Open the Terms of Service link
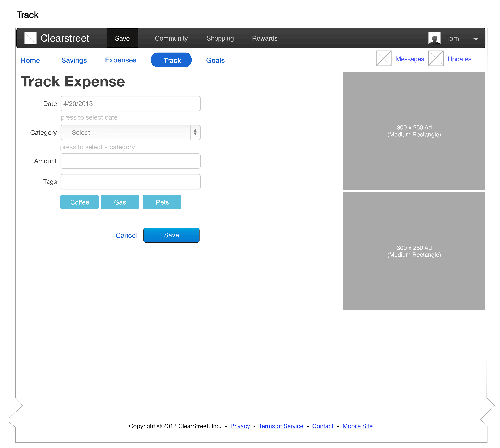 (281, 426)
